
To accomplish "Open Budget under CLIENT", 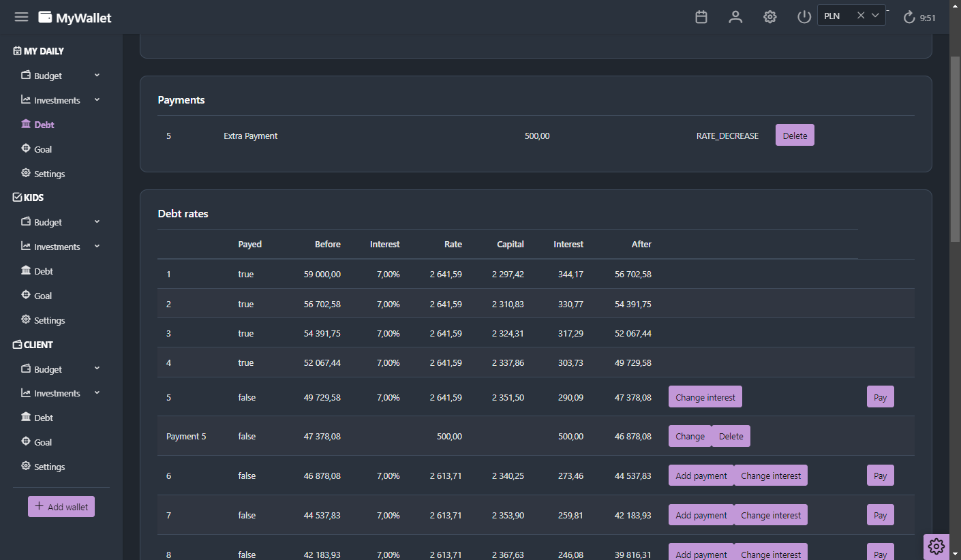I will point(42,369).
